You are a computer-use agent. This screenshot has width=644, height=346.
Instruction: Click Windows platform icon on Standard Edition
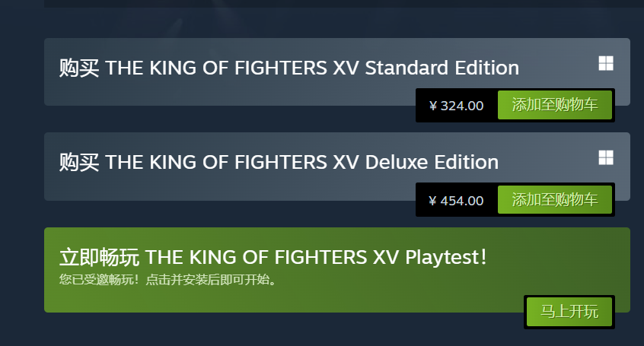pos(606,64)
